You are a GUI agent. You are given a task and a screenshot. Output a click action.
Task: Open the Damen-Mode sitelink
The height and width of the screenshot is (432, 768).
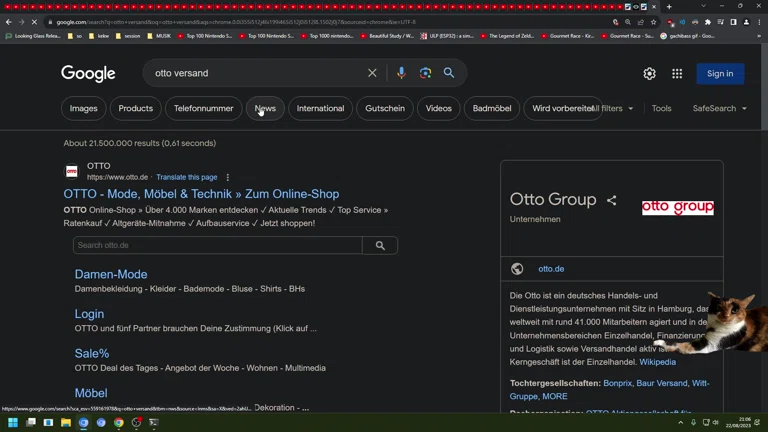click(x=111, y=274)
